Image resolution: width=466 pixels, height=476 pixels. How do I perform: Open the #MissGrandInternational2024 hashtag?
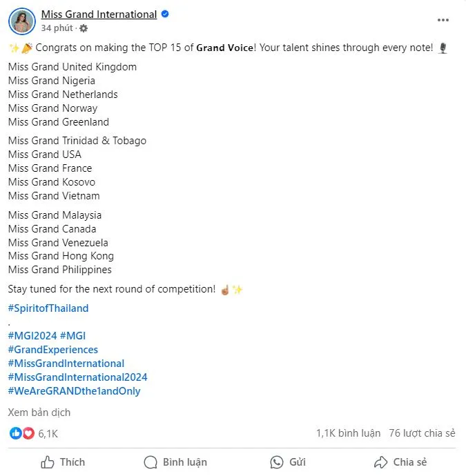click(77, 377)
